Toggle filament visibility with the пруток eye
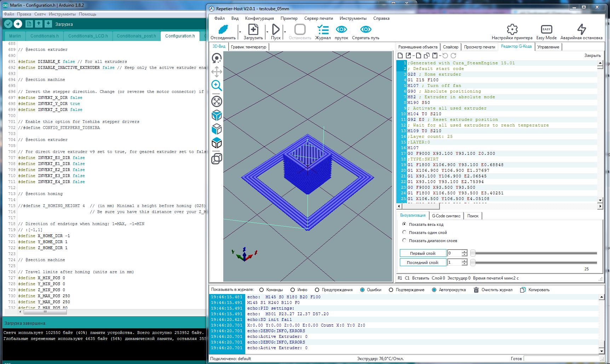Viewport: 610px width, 364px height. 341,29
